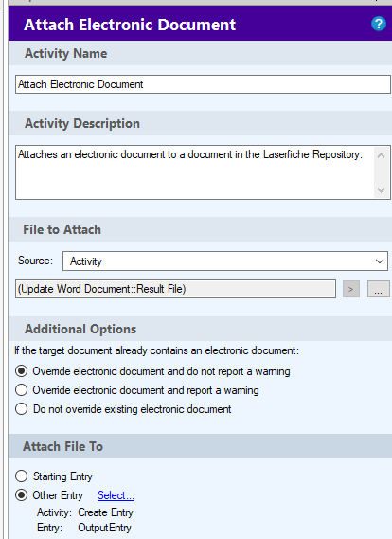Open help for Attach Electronic Document
The height and width of the screenshot is (539, 392).
coord(378,24)
